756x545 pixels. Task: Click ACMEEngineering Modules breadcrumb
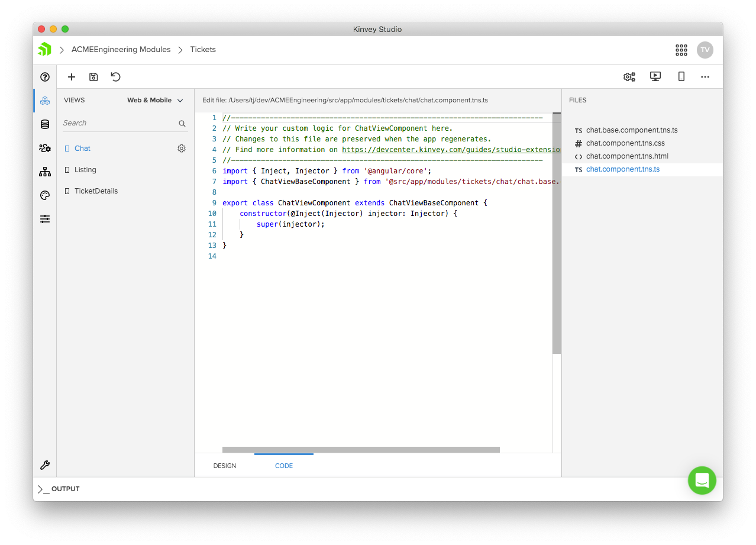click(121, 50)
